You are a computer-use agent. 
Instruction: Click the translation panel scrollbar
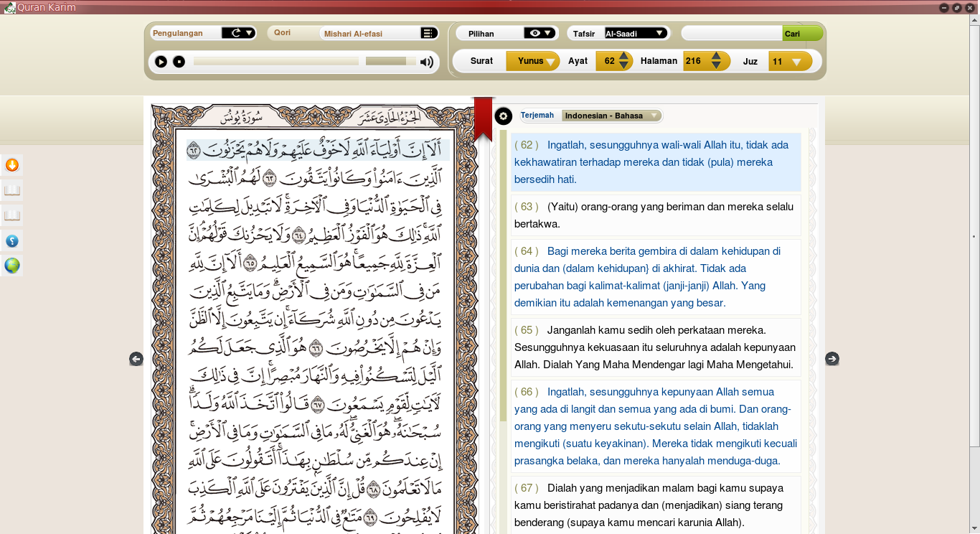(504, 276)
